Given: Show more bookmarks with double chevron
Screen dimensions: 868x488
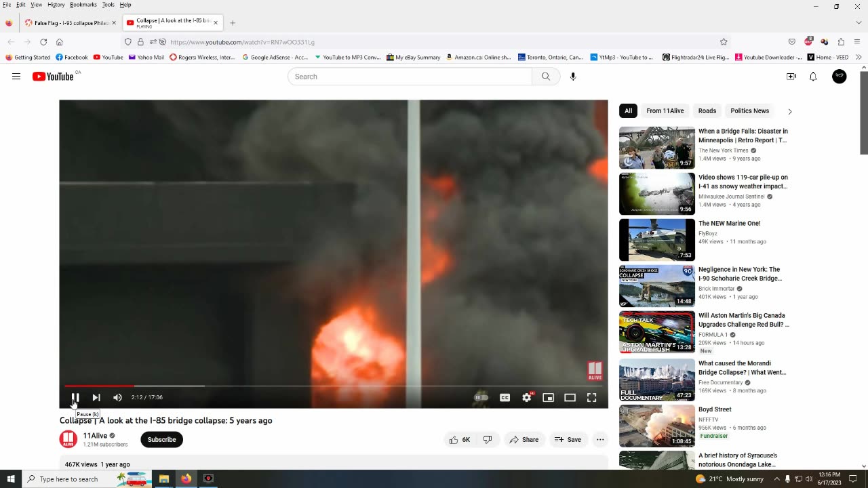Looking at the screenshot, I should pos(859,58).
